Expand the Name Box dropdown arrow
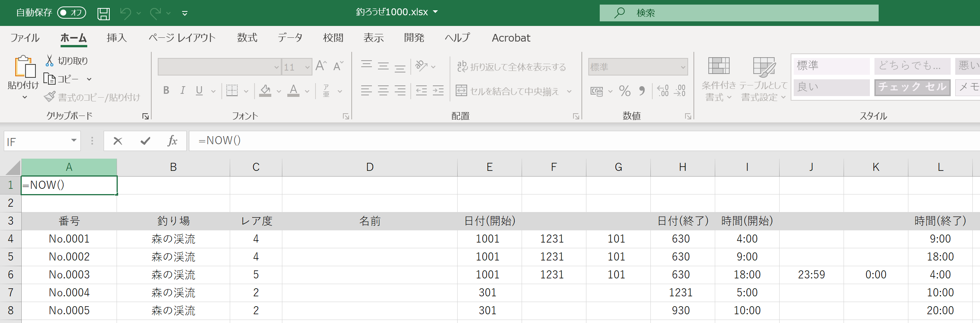This screenshot has width=980, height=323. point(74,141)
